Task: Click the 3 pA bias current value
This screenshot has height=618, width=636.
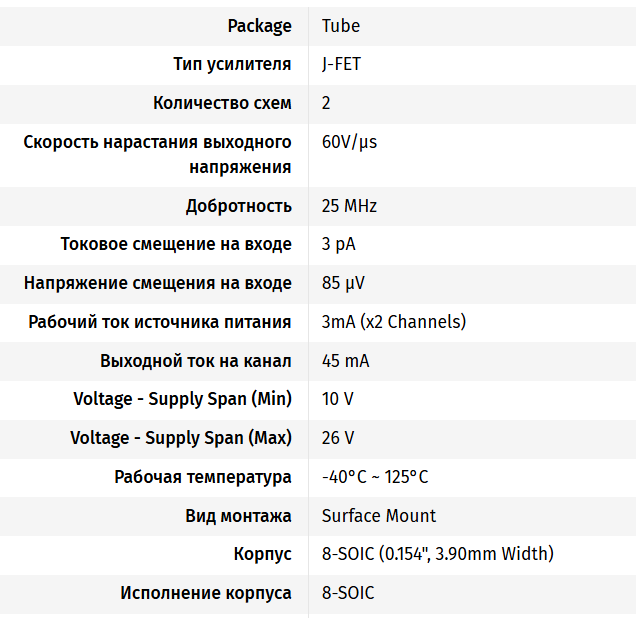Action: [338, 245]
